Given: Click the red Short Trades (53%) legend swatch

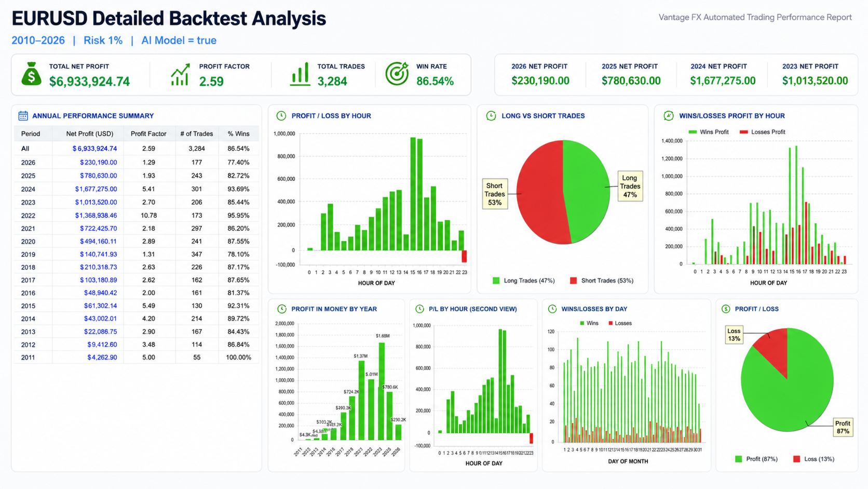Looking at the screenshot, I should click(573, 281).
